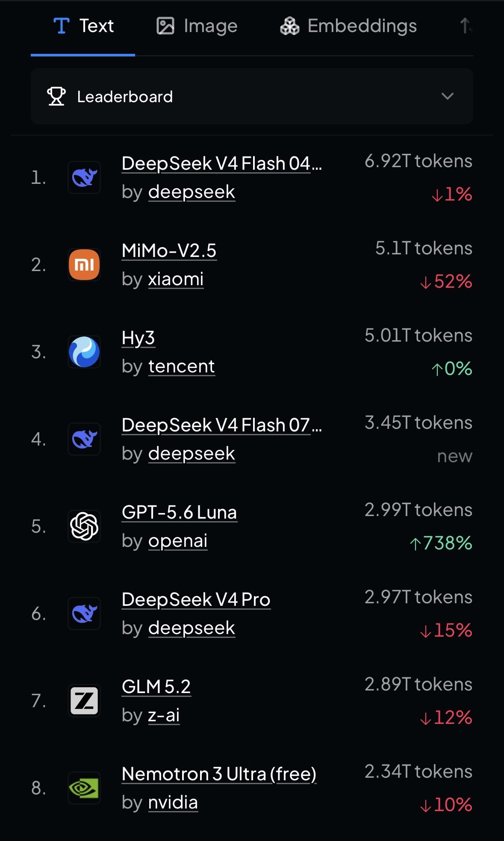Image resolution: width=504 pixels, height=841 pixels.
Task: Switch to the Embeddings tab
Action: click(348, 26)
